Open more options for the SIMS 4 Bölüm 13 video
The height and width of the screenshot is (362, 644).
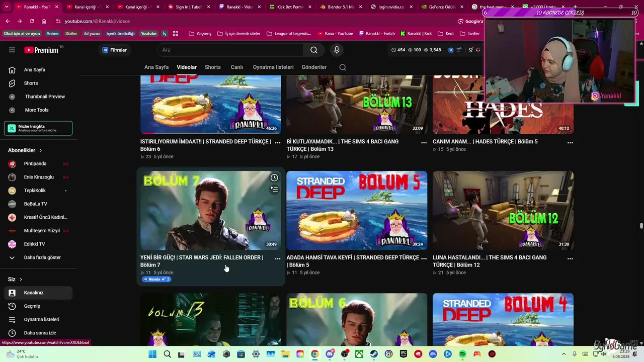[424, 143]
